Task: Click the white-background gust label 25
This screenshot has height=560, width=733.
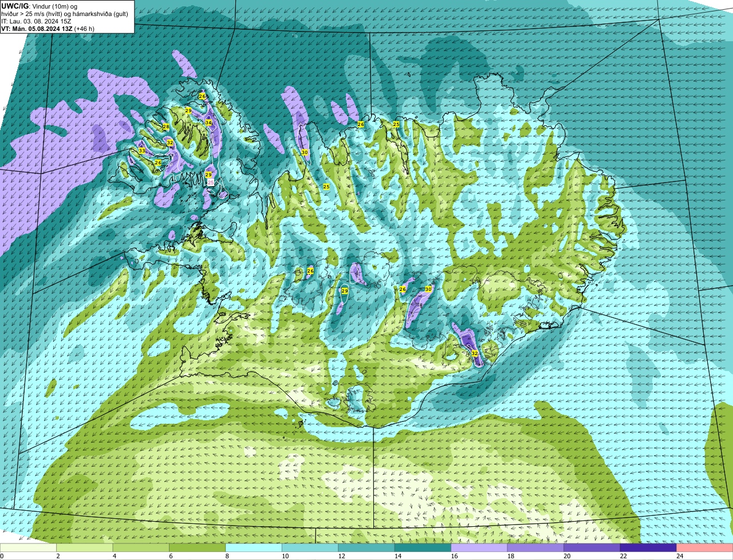Action: 211,182
